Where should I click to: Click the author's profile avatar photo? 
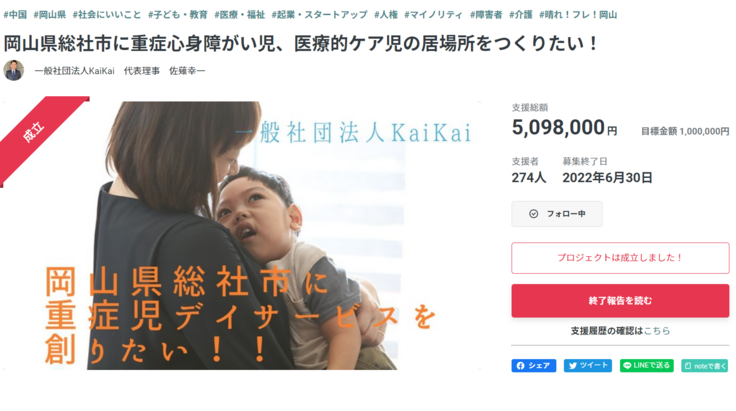pyautogui.click(x=14, y=70)
